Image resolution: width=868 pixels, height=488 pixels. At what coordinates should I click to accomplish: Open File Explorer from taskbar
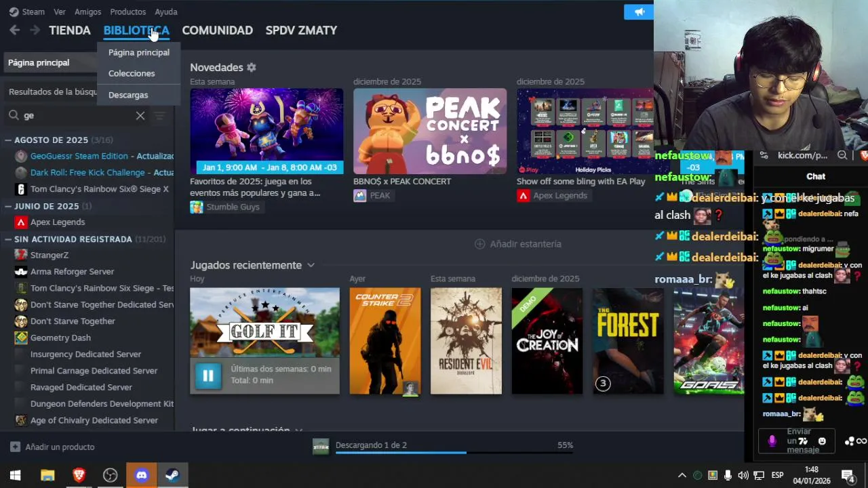coord(47,475)
